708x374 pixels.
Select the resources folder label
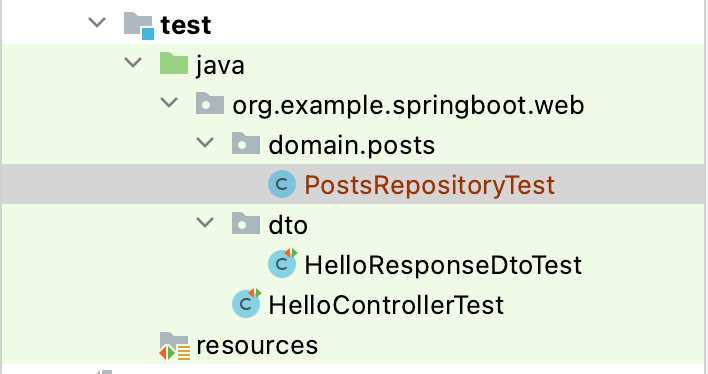[x=257, y=346]
